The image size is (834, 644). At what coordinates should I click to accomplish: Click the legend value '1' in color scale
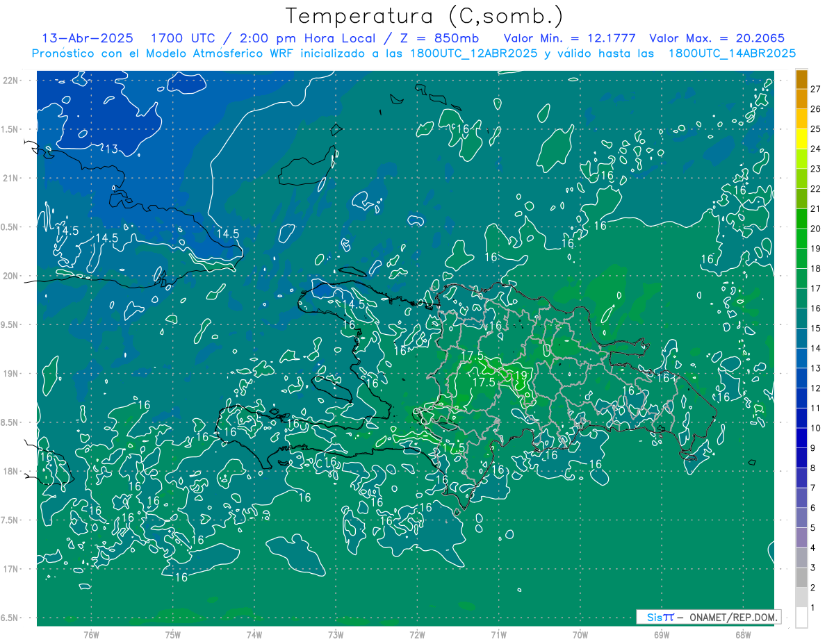(813, 608)
